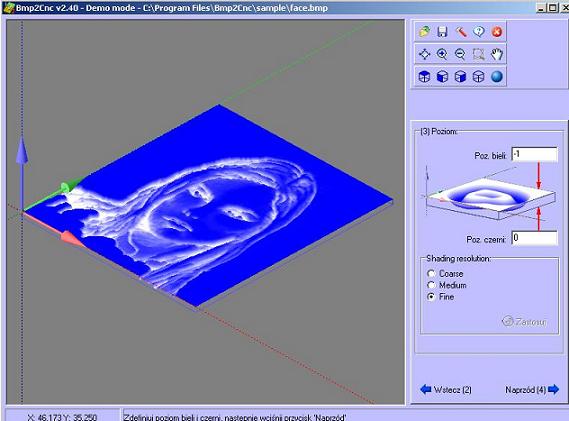The image size is (569, 421).
Task: Click the Bmp2Cnc application icon in title bar
Action: pos(8,7)
